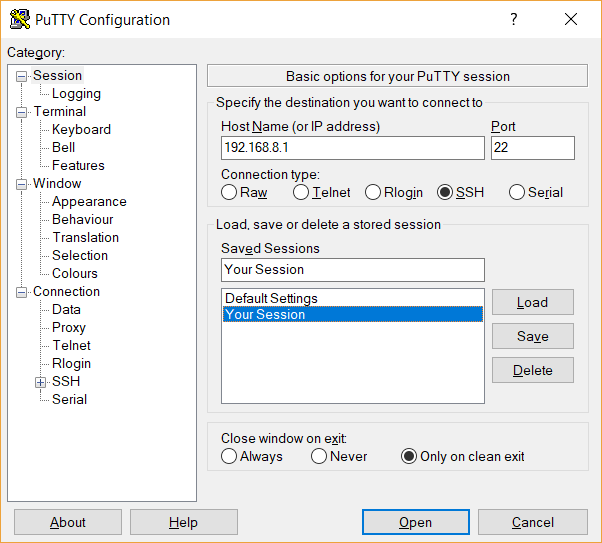Set close window on exit to Never

319,457
